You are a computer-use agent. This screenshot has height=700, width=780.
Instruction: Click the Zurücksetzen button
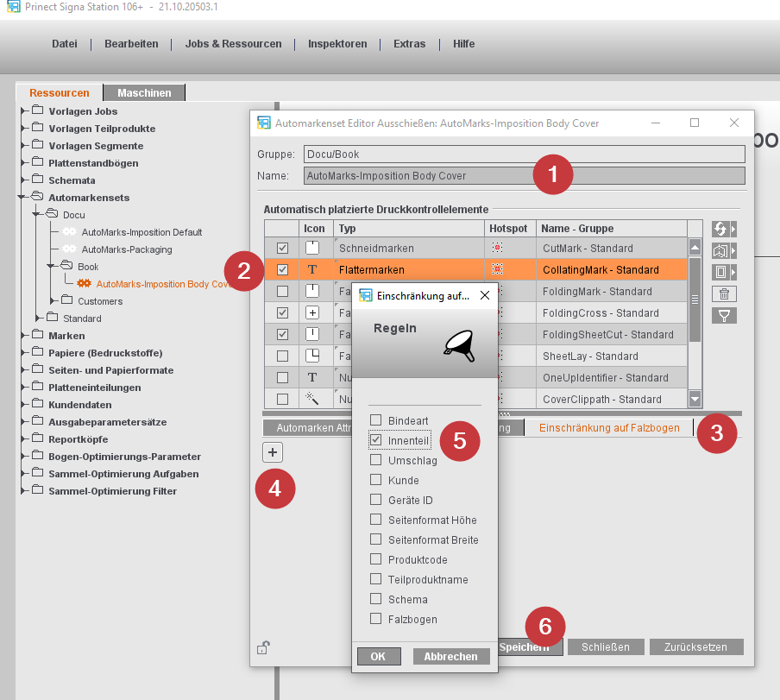(696, 646)
